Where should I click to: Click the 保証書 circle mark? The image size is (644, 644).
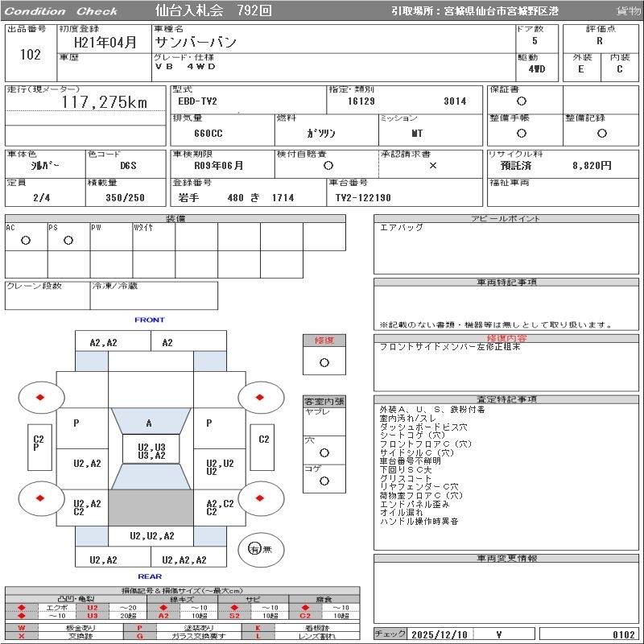click(522, 101)
